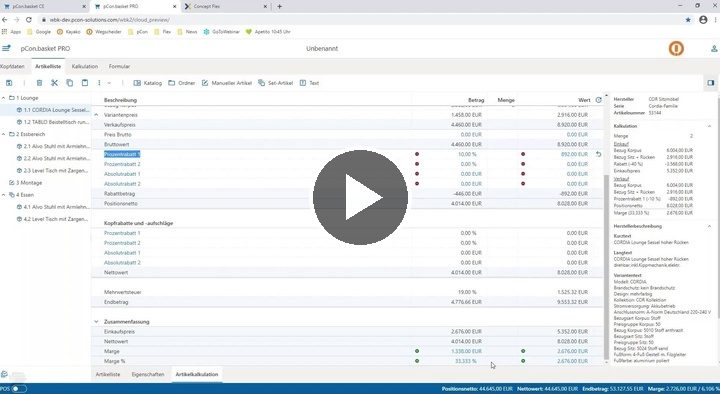Open the three-dot more options icon

pyautogui.click(x=99, y=83)
